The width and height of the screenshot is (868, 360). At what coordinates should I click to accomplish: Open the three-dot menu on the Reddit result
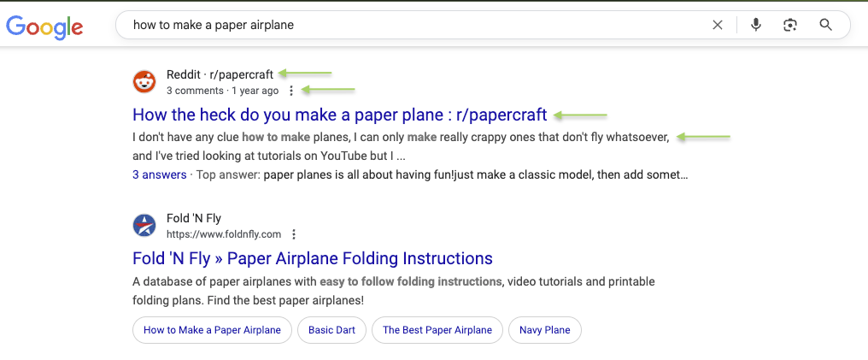291,91
